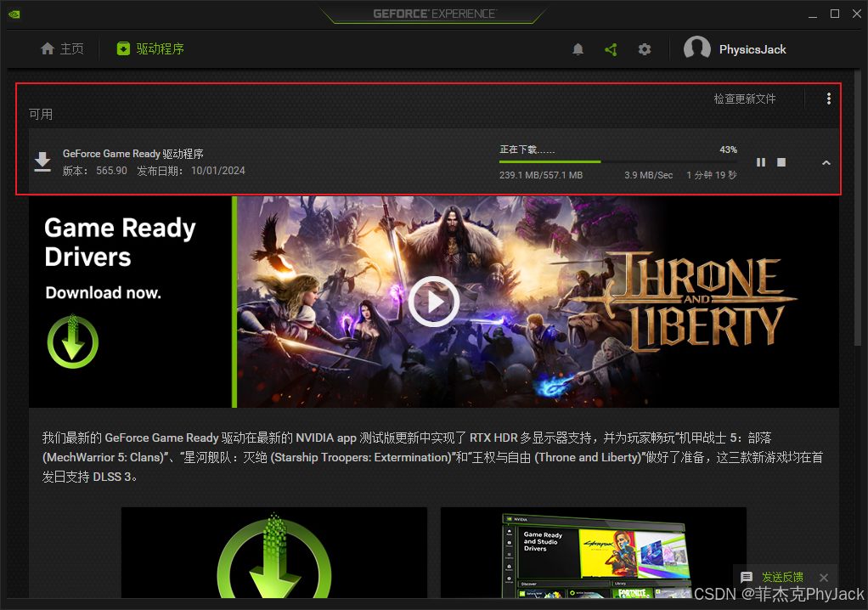Open the three-dot more options menu
The image size is (868, 610).
pos(829,99)
